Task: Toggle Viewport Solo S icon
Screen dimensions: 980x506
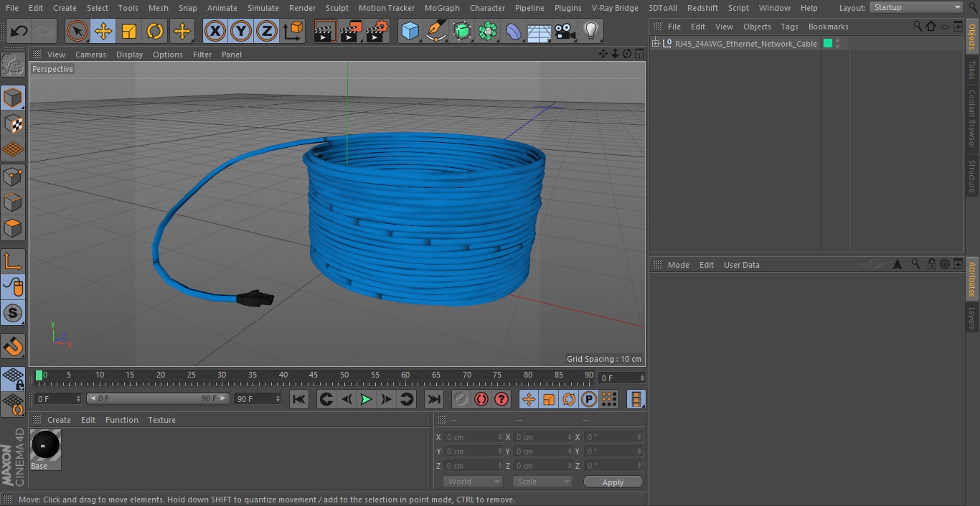Action: pyautogui.click(x=13, y=313)
